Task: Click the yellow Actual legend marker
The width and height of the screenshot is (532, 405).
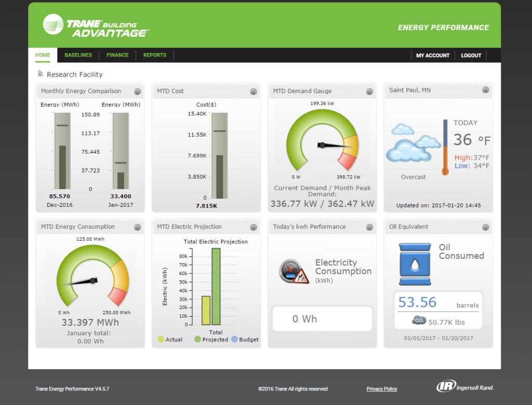Action: point(161,339)
